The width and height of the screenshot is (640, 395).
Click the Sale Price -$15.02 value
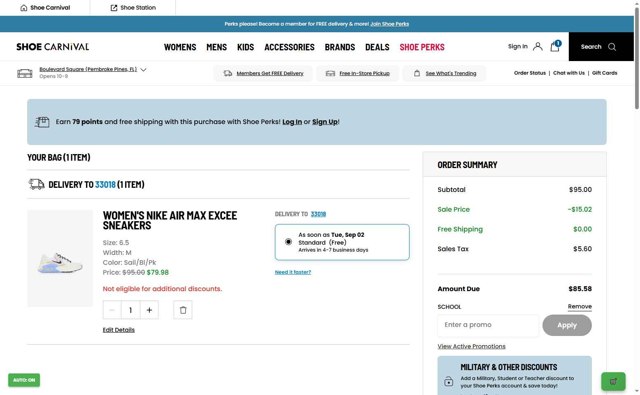[580, 210]
